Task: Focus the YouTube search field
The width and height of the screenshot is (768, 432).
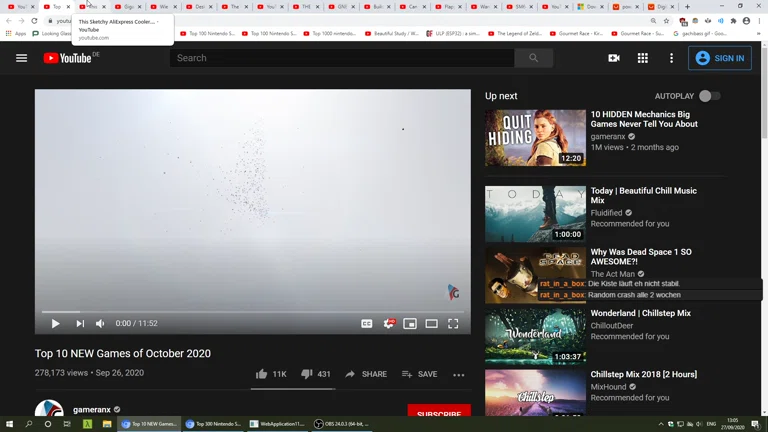Action: pyautogui.click(x=342, y=58)
